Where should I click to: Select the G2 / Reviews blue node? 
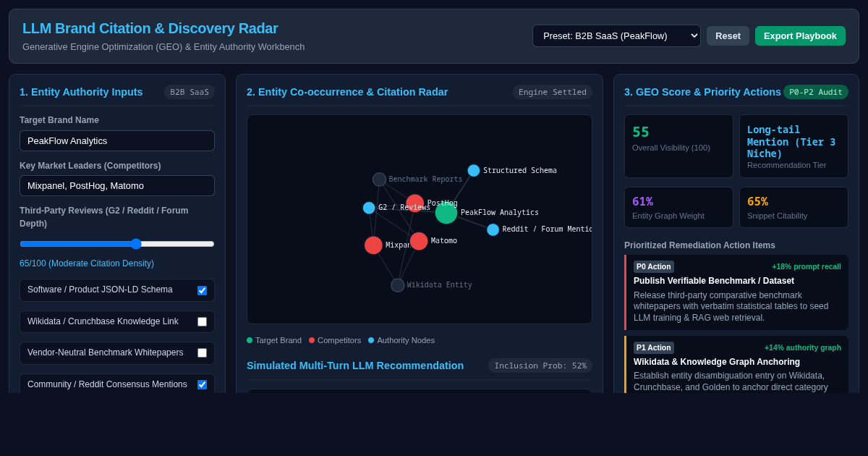point(369,208)
